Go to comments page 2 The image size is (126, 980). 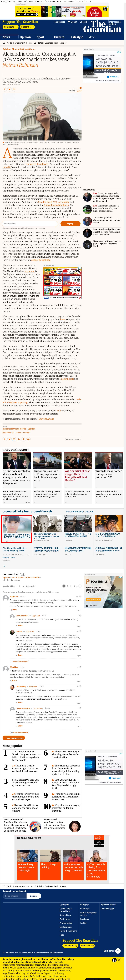[x=67, y=586]
